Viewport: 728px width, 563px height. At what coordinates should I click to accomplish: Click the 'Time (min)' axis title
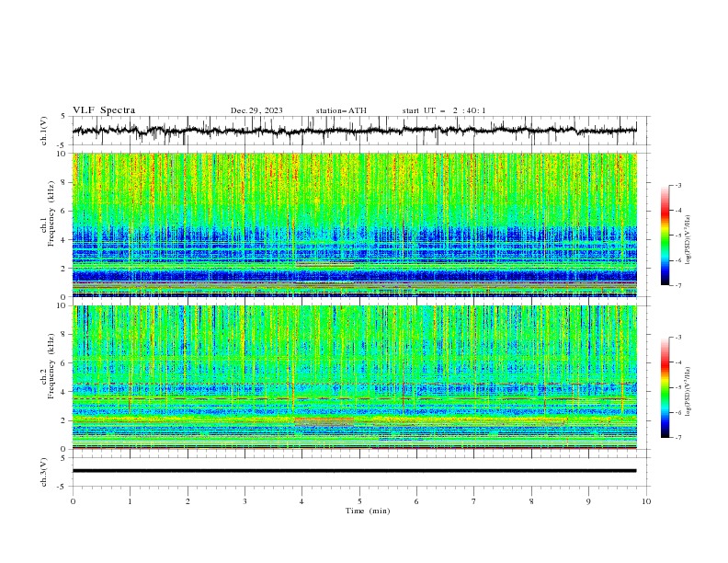pos(368,511)
